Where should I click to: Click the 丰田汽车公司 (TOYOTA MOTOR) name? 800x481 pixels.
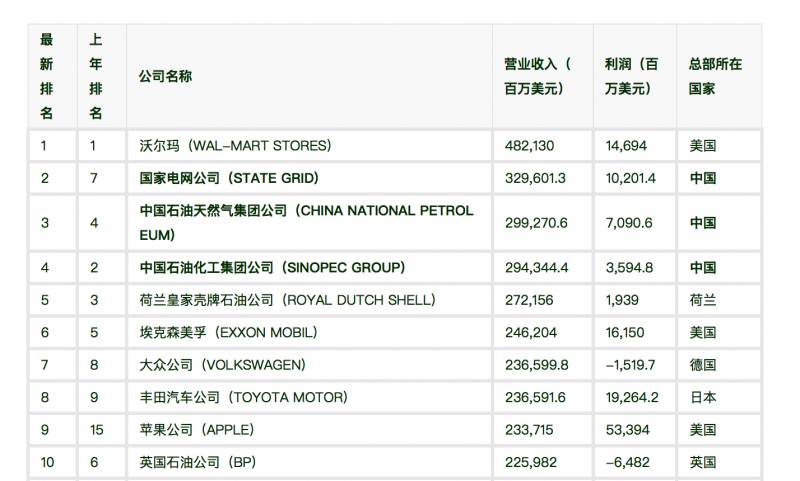pos(244,397)
